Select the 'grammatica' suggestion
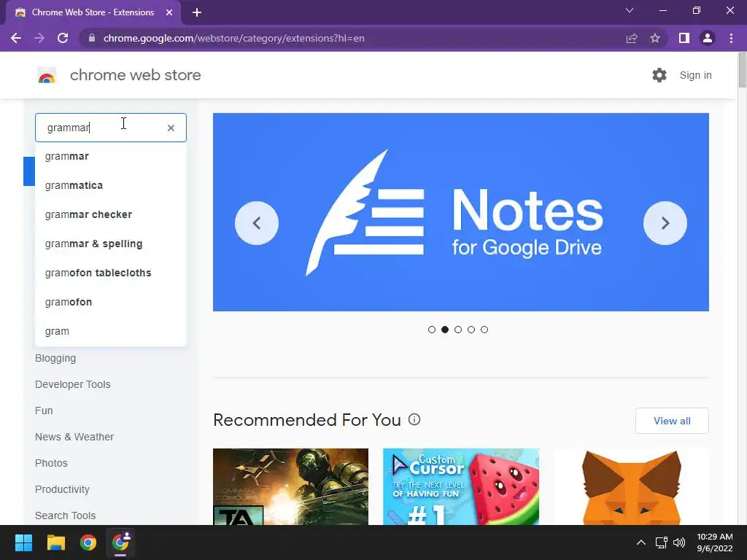The height and width of the screenshot is (560, 747). (111, 185)
